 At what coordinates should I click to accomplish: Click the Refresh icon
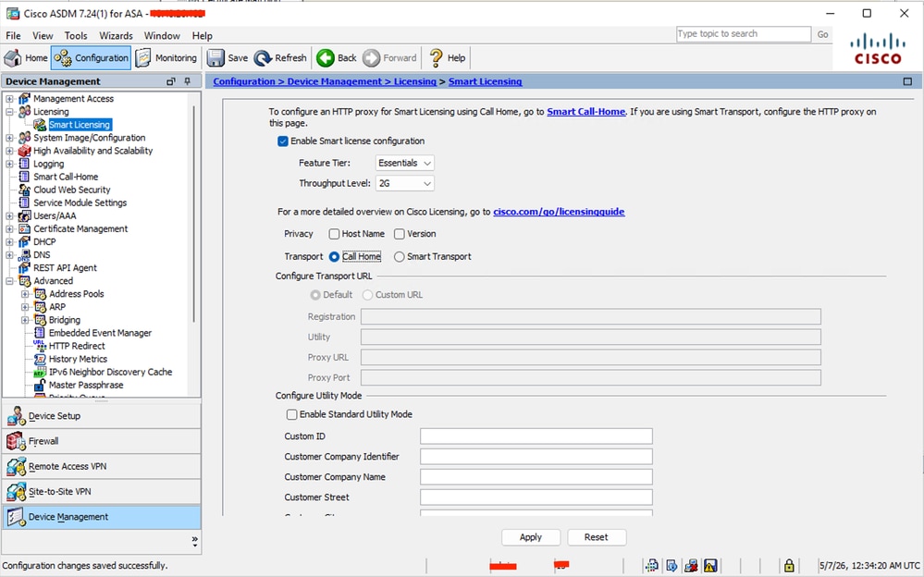pos(263,57)
